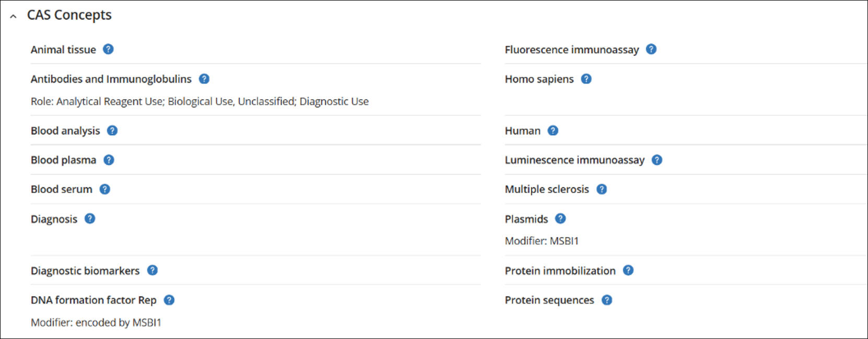Click help icon next to Antibodies and Immunoglobulins
Viewport: 868px width, 339px height.
point(204,79)
